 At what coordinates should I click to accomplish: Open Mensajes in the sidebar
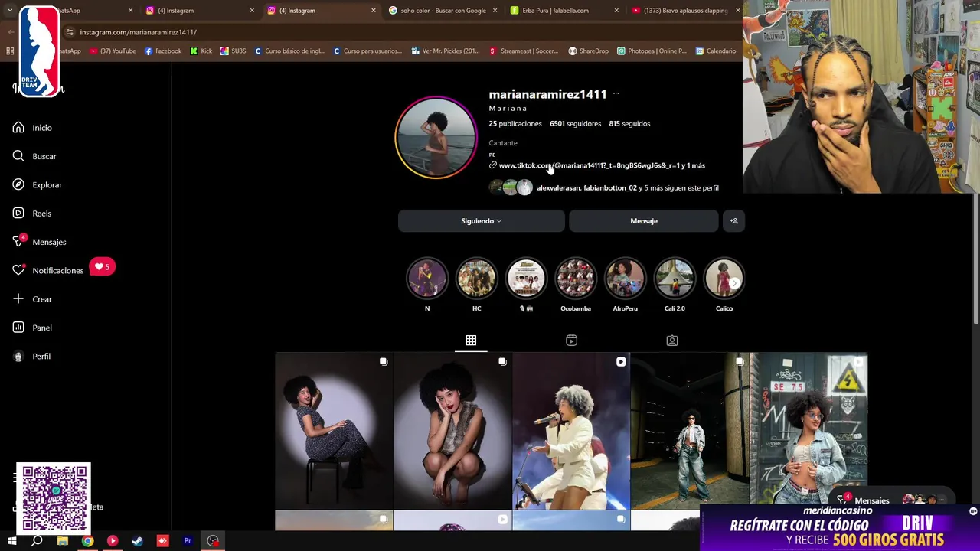click(x=39, y=242)
